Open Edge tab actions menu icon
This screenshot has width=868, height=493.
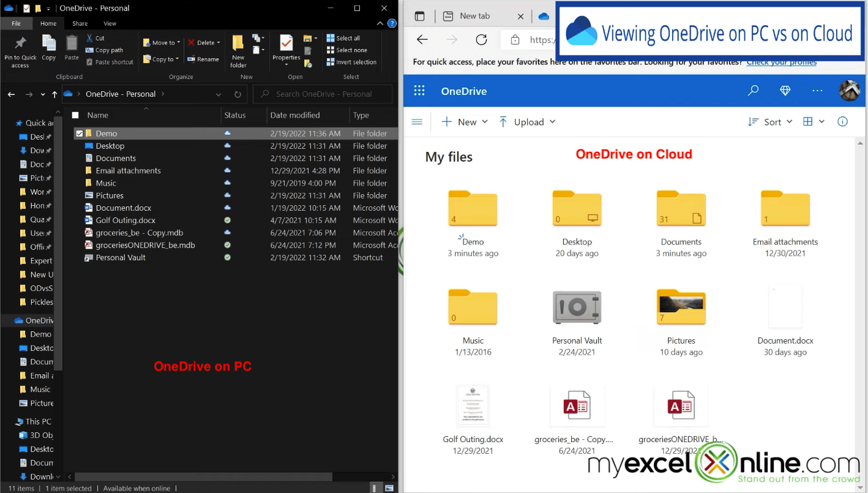tap(419, 17)
